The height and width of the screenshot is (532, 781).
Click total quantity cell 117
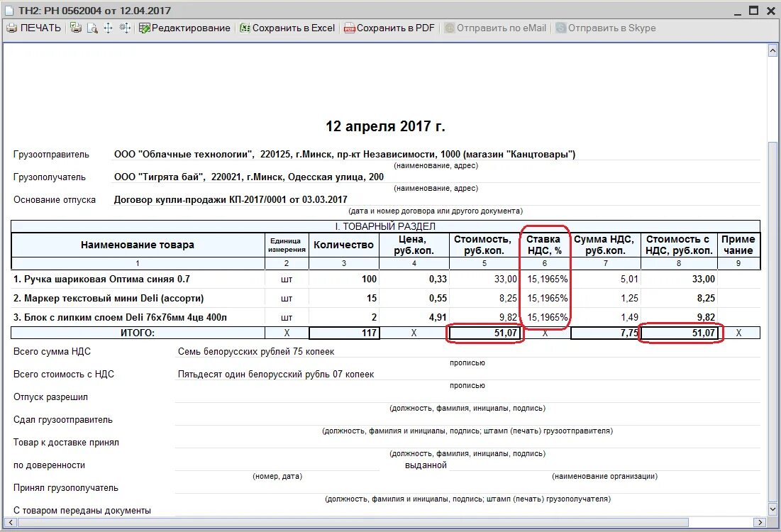tap(344, 333)
